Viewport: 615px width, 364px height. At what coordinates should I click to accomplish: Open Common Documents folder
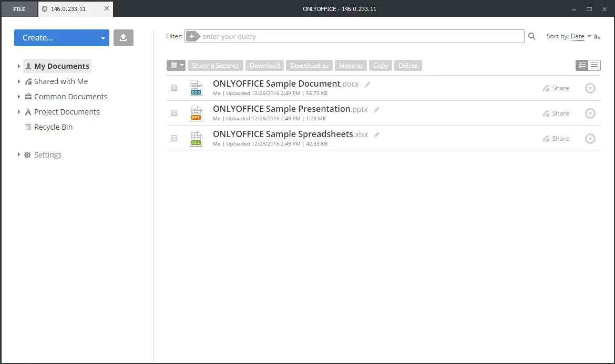click(70, 97)
